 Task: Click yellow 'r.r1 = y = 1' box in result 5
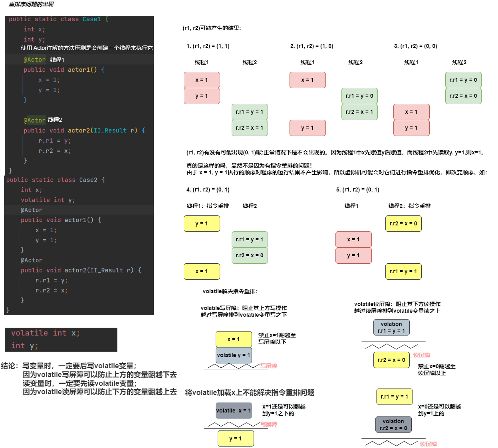click(x=403, y=271)
